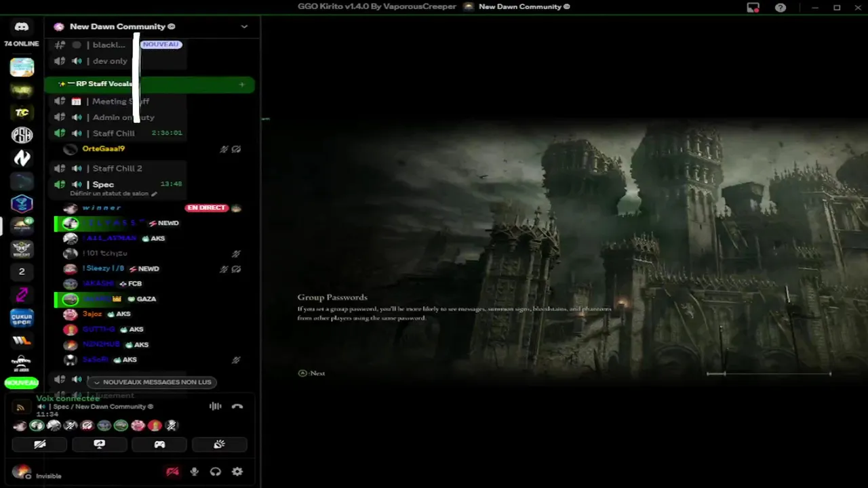Select the Spec voice channel
This screenshot has height=488, width=868.
point(119,184)
